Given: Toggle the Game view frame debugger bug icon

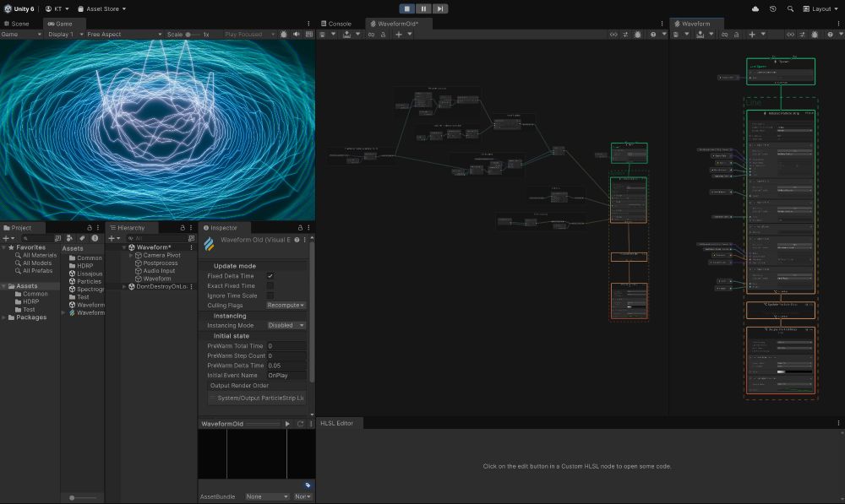Looking at the screenshot, I should [284, 34].
